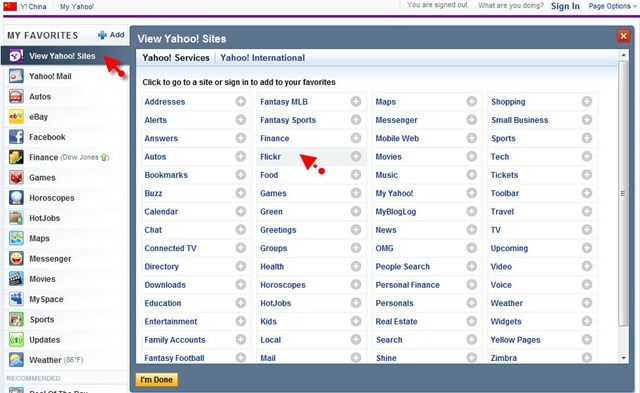Image resolution: width=640 pixels, height=393 pixels.
Task: Open the Fantasy Sports link
Action: pos(288,120)
